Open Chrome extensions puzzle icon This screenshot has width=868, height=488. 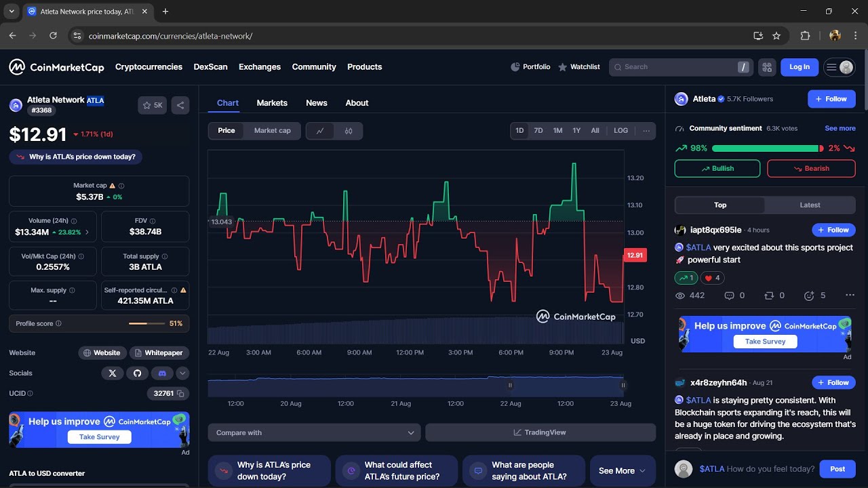coord(806,36)
